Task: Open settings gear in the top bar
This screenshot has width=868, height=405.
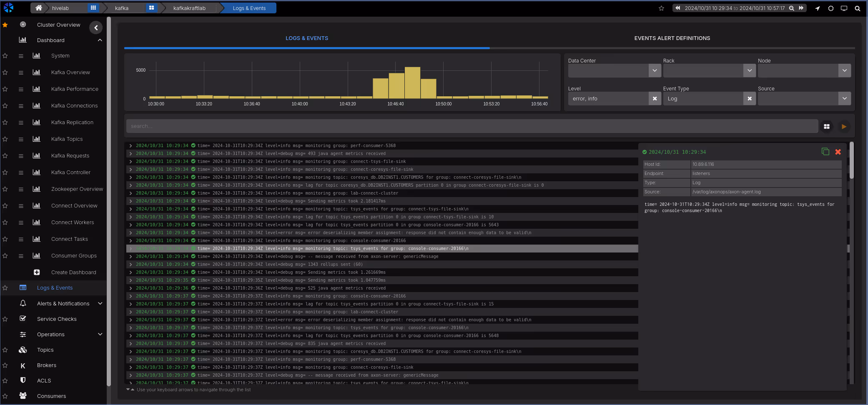Action: pyautogui.click(x=830, y=8)
